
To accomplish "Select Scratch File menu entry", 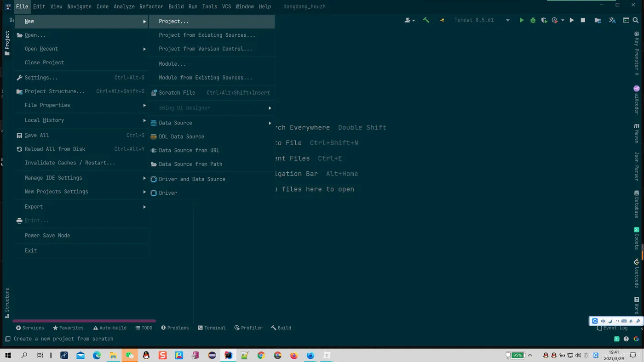I will pos(212,93).
